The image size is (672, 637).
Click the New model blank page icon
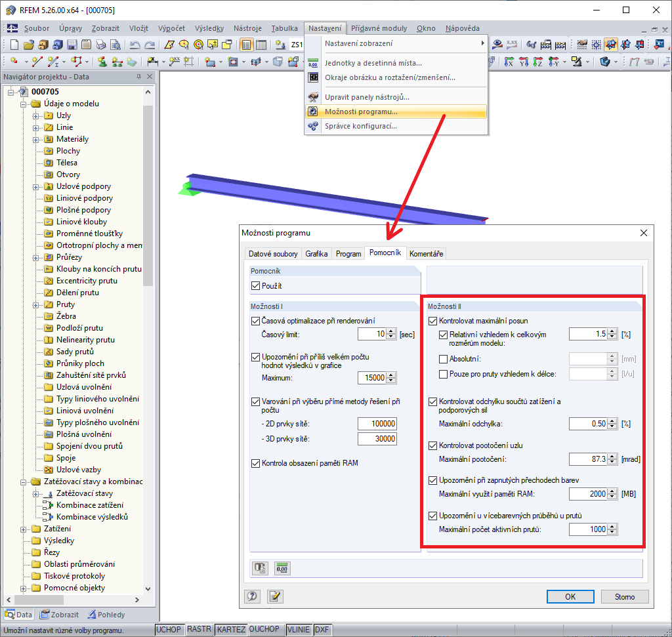[14, 45]
